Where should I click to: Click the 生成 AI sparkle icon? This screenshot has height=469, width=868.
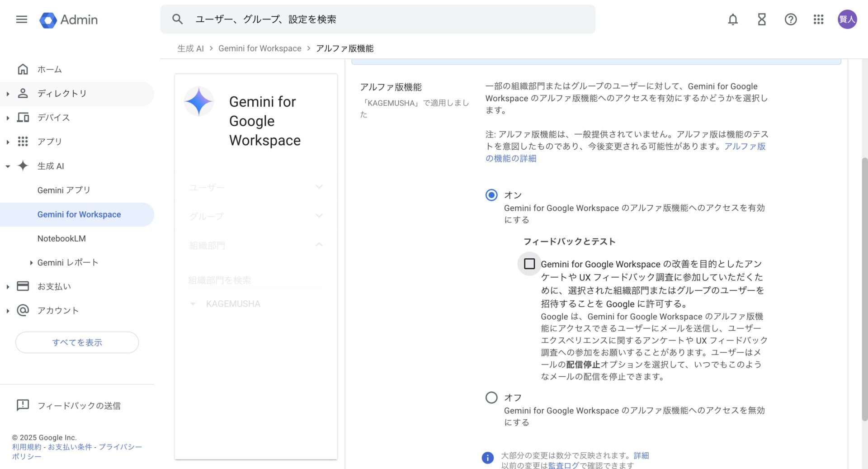[x=22, y=166]
